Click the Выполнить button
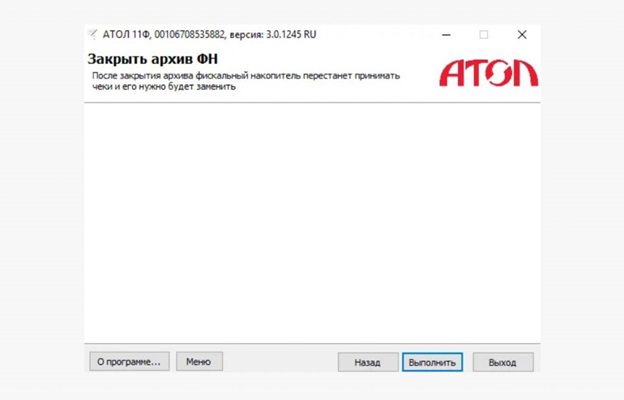 (x=432, y=362)
